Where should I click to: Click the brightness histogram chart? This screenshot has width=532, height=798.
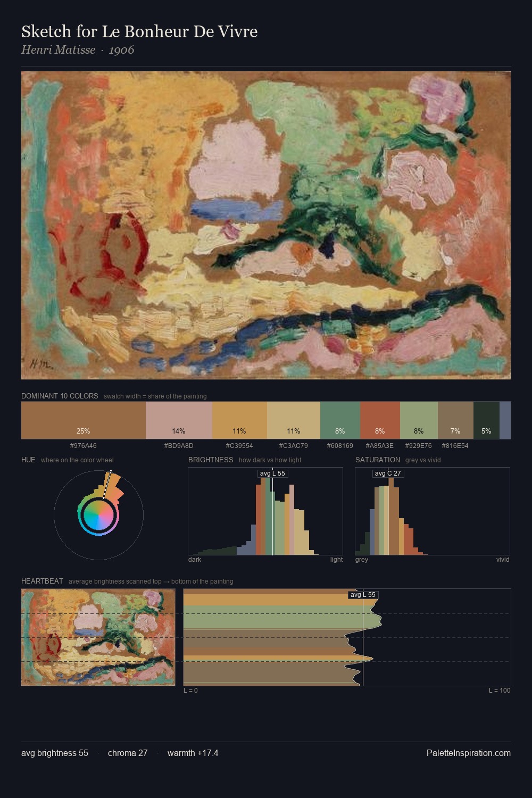click(x=265, y=511)
